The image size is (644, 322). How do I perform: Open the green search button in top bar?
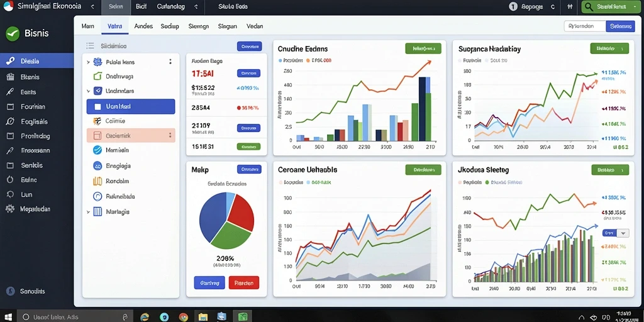(611, 6)
